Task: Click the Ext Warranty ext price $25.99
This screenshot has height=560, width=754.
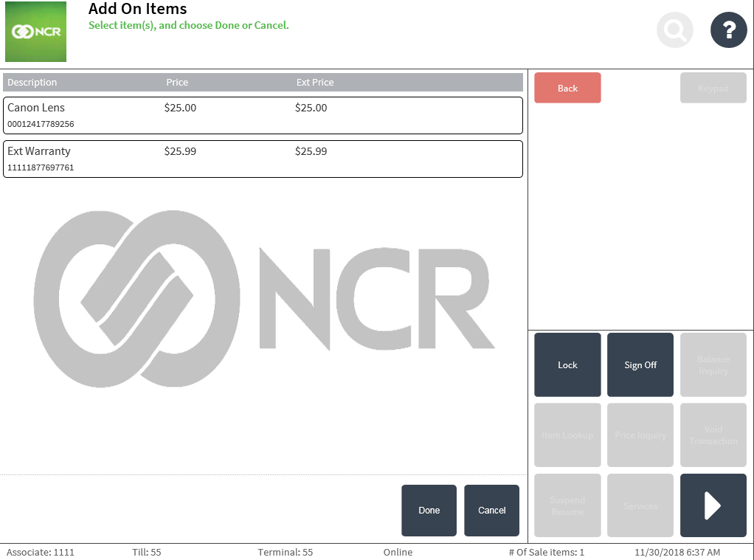Action: [311, 151]
